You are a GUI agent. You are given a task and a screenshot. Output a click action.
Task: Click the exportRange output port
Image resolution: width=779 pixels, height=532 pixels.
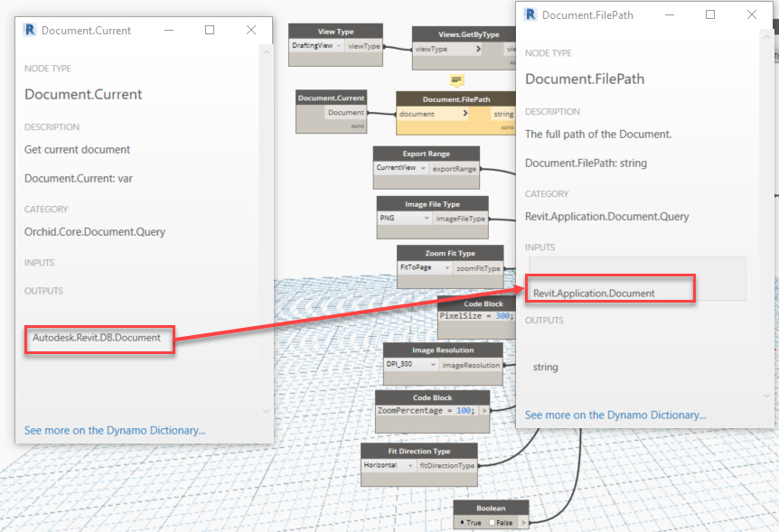click(454, 168)
